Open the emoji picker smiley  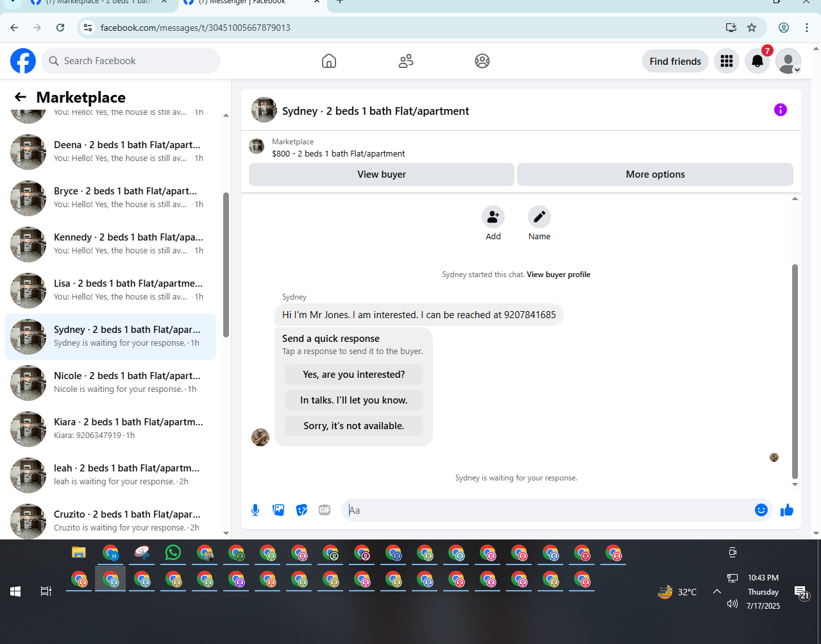click(761, 510)
